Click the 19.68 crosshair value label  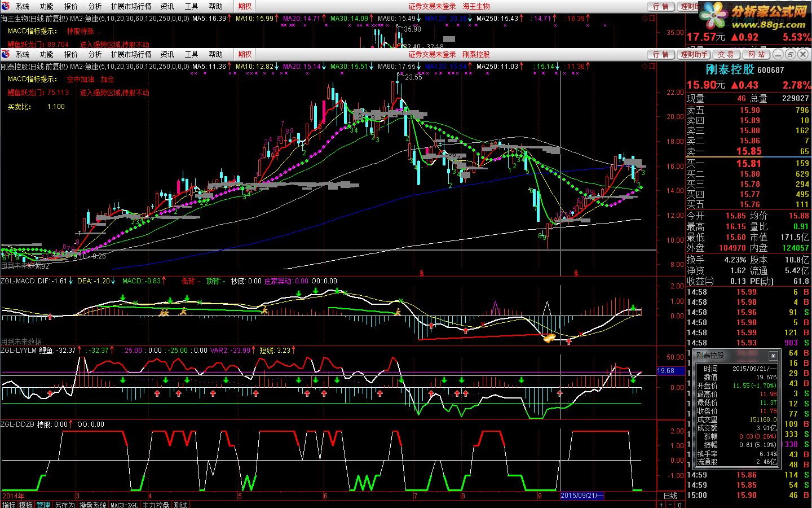pyautogui.click(x=671, y=371)
